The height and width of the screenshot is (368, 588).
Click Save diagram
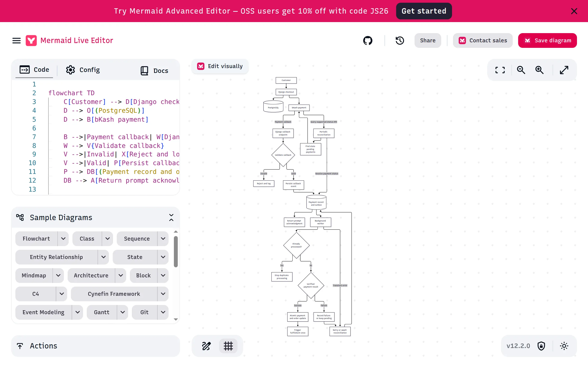click(x=547, y=40)
